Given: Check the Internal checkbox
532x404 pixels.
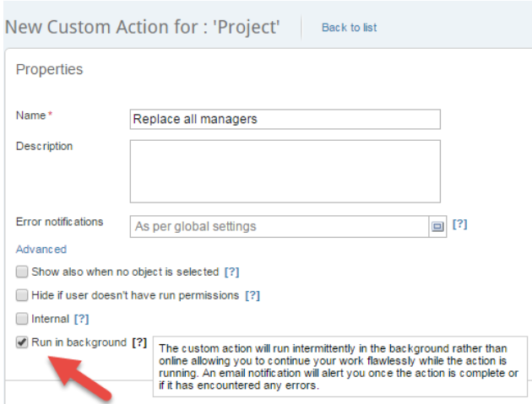Looking at the screenshot, I should (22, 319).
